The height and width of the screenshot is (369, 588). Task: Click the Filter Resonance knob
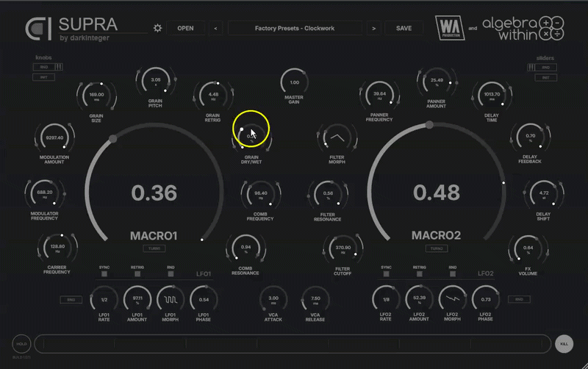pyautogui.click(x=328, y=194)
